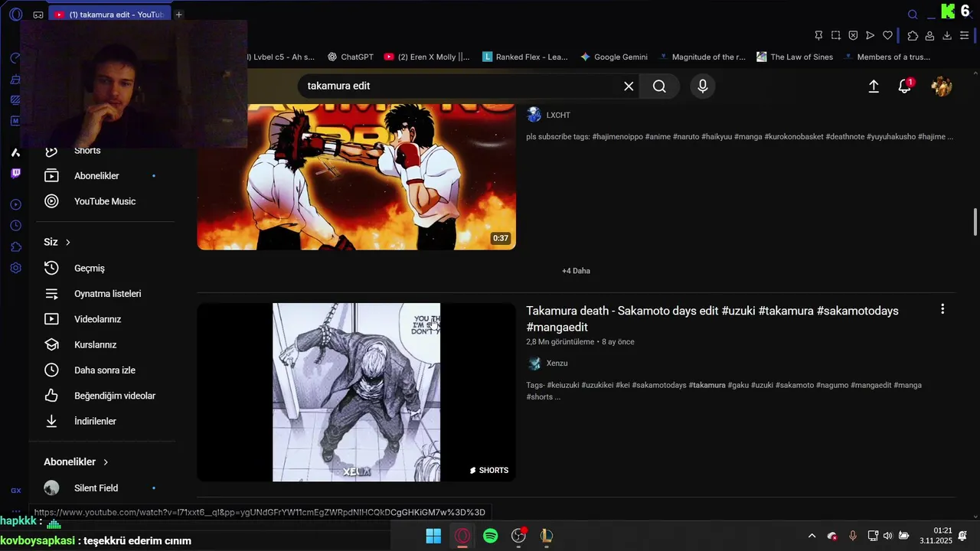Open the 'Magnitude of the r...' bookmark

(x=702, y=57)
